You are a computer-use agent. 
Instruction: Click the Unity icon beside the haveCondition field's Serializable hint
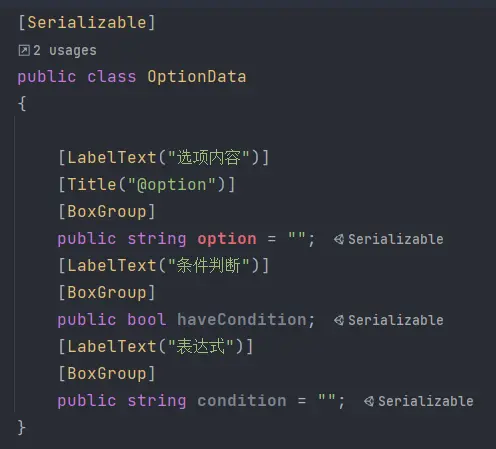[339, 320]
